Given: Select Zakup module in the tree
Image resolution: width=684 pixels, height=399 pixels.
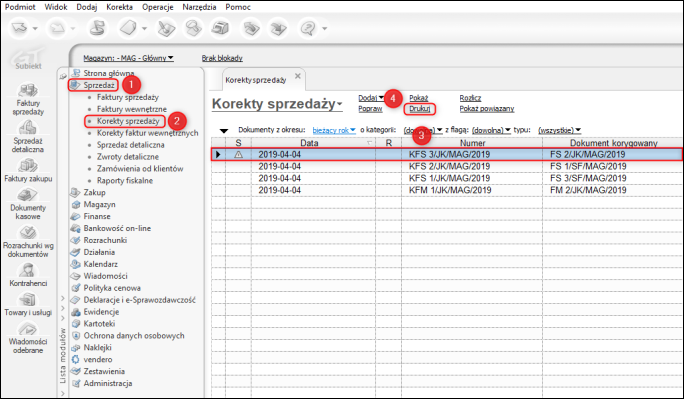Looking at the screenshot, I should tap(94, 192).
